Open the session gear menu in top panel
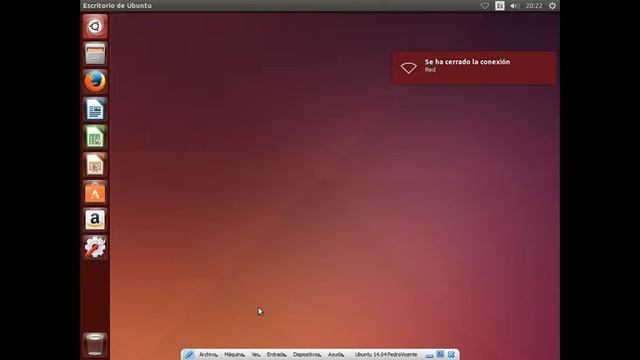Image resolution: width=640 pixels, height=360 pixels. 552,6
